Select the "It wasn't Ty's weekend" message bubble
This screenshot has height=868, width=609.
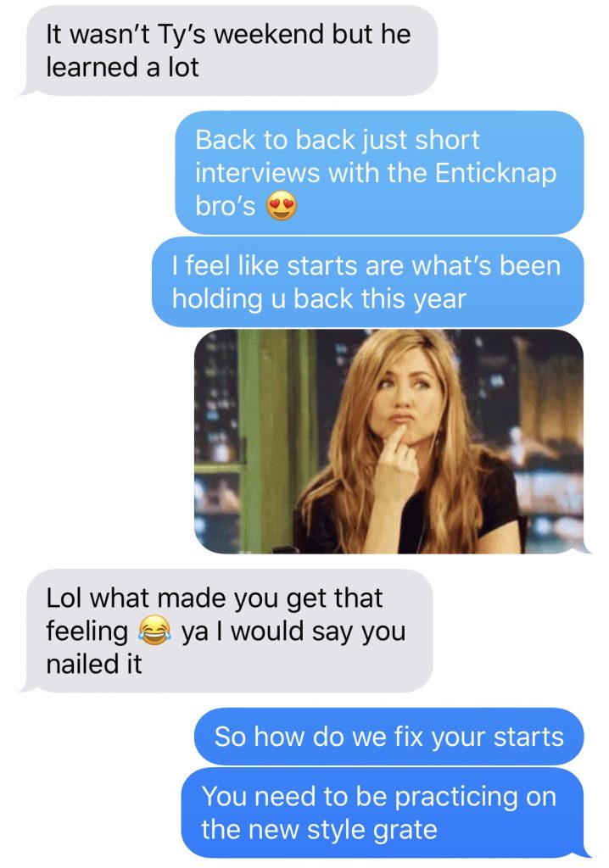pyautogui.click(x=228, y=50)
